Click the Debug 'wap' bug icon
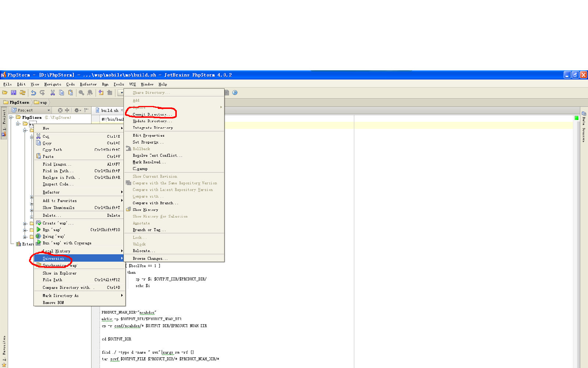 pyautogui.click(x=39, y=236)
